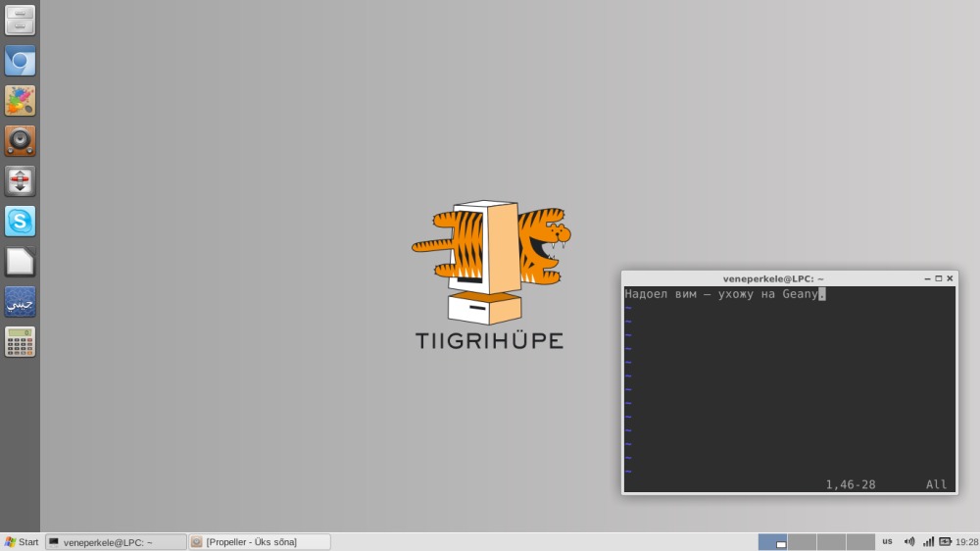This screenshot has width=980, height=551.
Task: Open the transfer arrows application icon
Action: [x=20, y=180]
